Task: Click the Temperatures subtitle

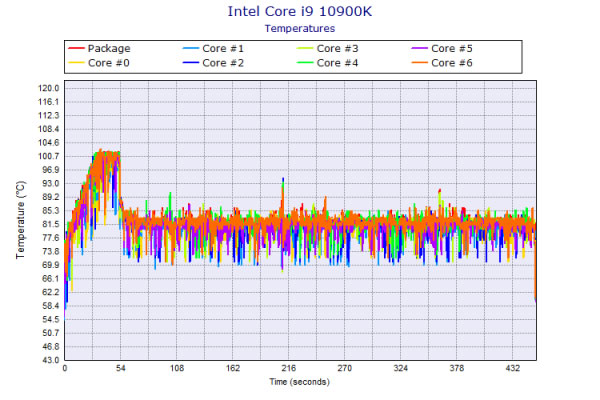Action: point(300,29)
